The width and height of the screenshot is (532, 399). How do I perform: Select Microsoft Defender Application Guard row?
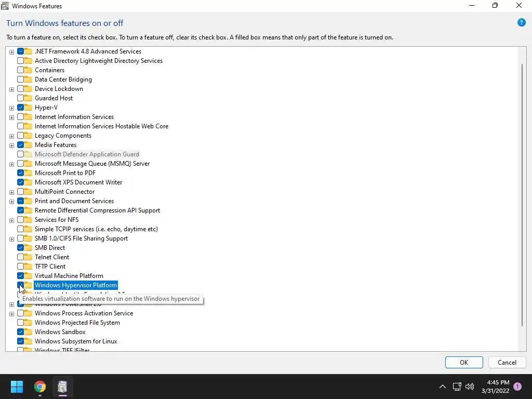coord(87,154)
